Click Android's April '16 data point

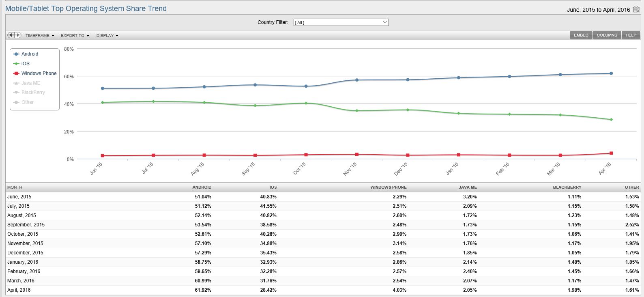(x=611, y=73)
